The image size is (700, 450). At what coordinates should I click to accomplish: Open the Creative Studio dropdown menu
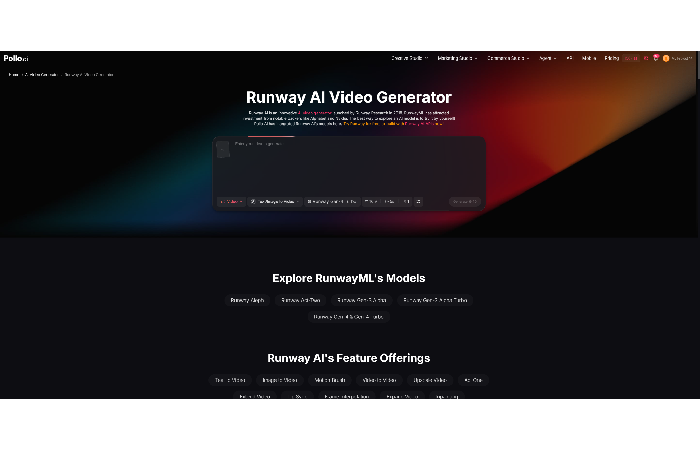coord(409,58)
